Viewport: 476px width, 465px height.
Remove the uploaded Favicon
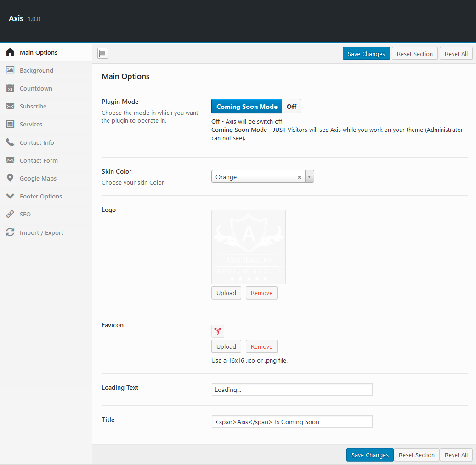(x=261, y=346)
